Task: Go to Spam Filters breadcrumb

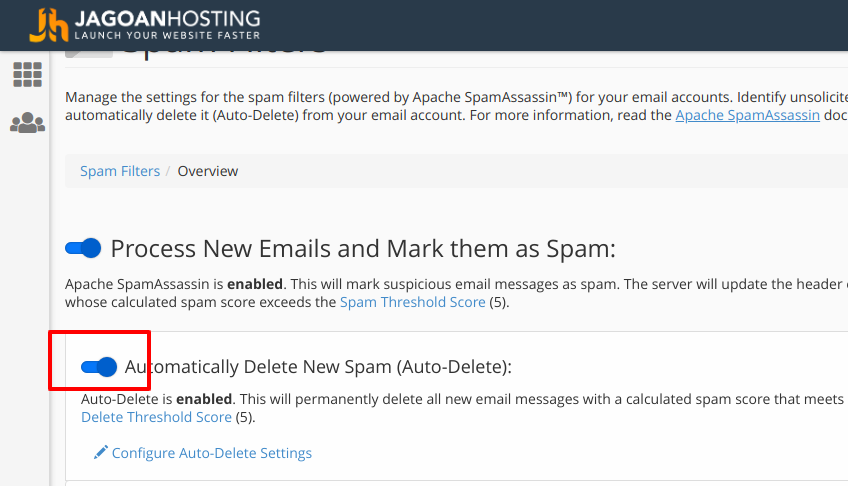Action: (120, 171)
